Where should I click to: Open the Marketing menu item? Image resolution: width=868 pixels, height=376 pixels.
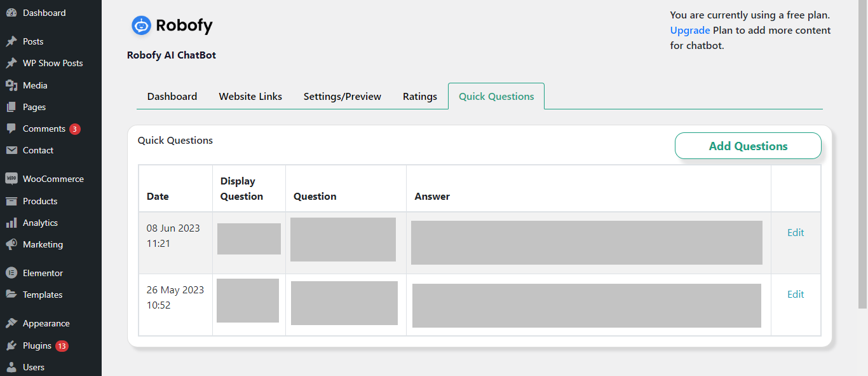click(43, 244)
